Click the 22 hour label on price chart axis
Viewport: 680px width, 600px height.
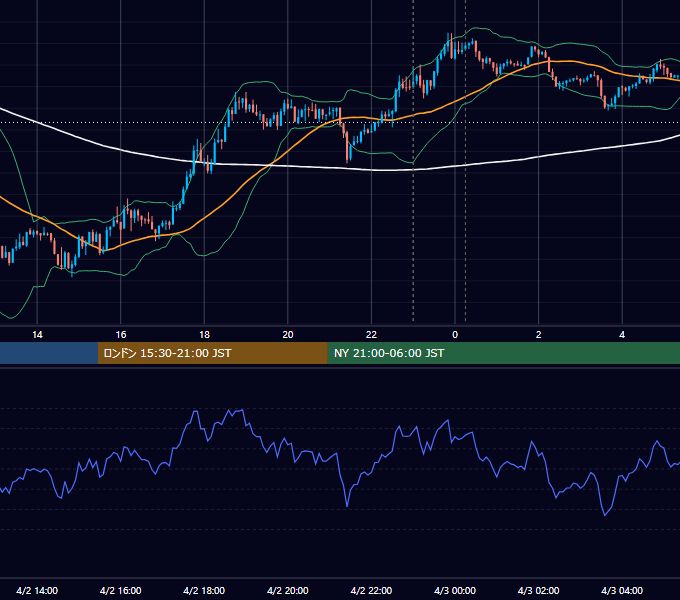pos(371,335)
